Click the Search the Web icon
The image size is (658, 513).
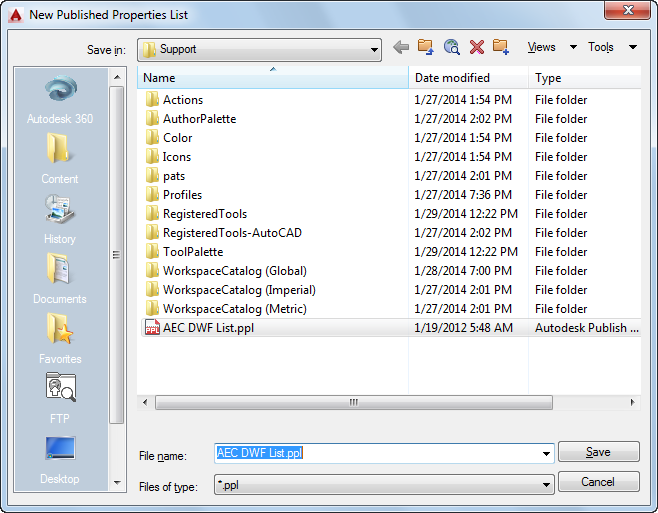pyautogui.click(x=452, y=47)
